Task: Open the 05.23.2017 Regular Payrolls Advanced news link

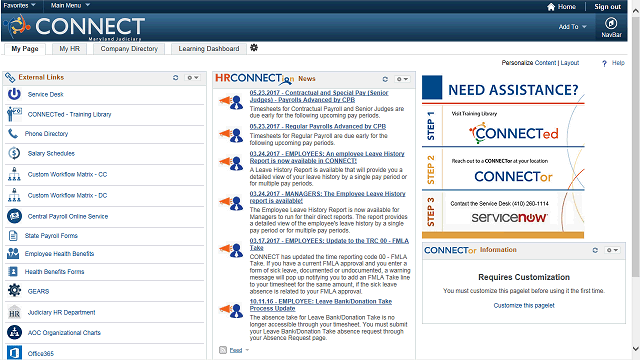Action: pyautogui.click(x=318, y=127)
